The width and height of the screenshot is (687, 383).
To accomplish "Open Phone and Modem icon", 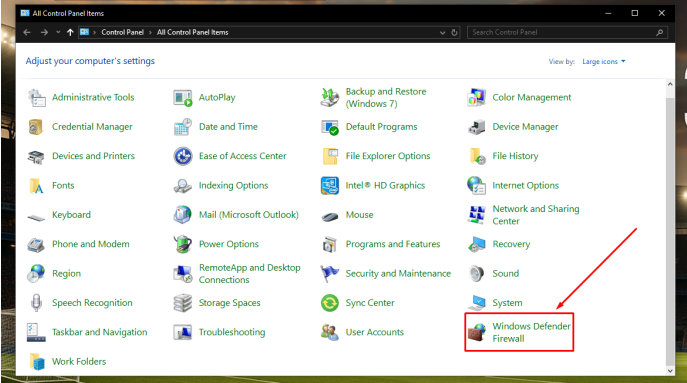I will pos(36,245).
